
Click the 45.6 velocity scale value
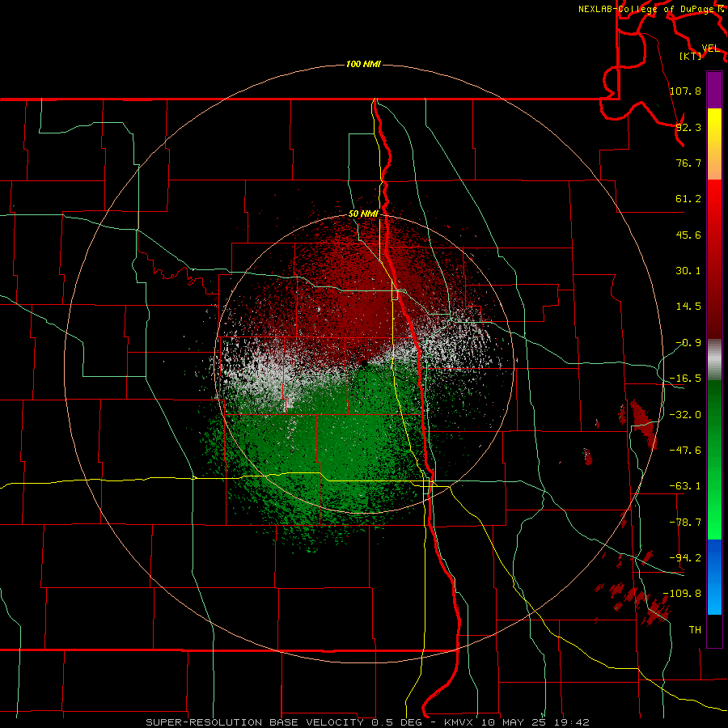688,235
